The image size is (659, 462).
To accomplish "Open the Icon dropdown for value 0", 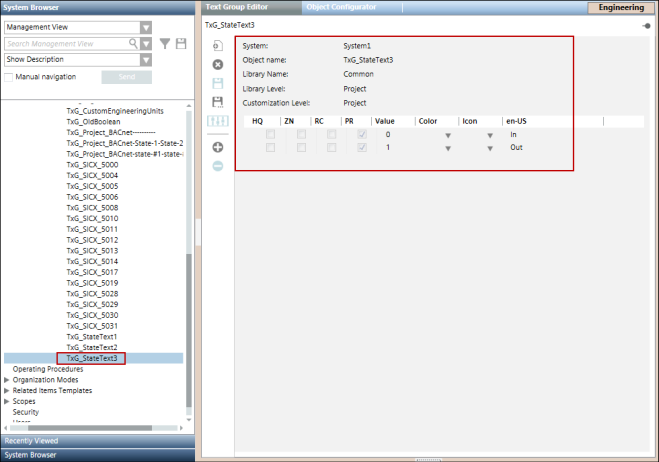I will pyautogui.click(x=490, y=135).
